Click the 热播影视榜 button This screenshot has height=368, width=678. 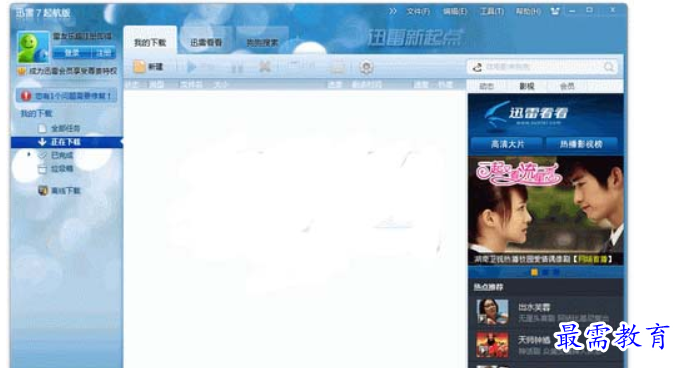click(x=581, y=144)
